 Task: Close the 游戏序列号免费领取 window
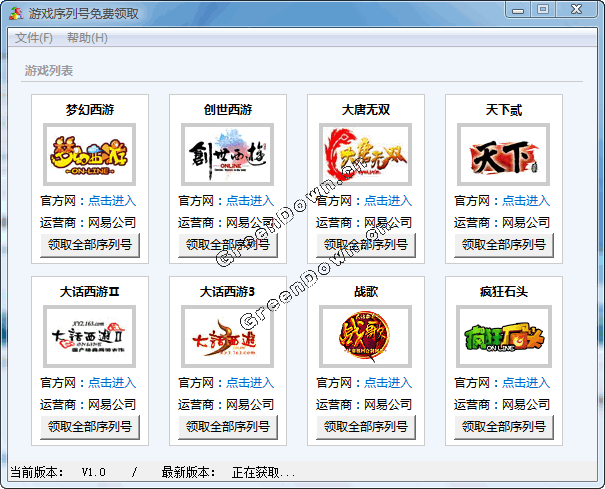pyautogui.click(x=576, y=10)
